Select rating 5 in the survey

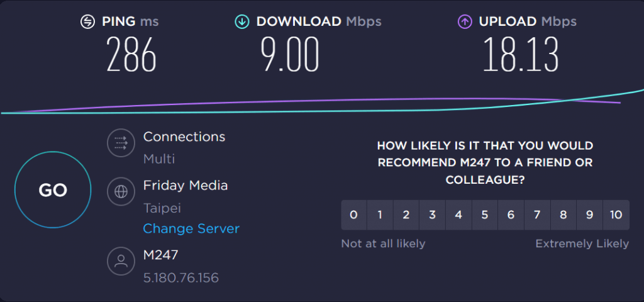[485, 215]
